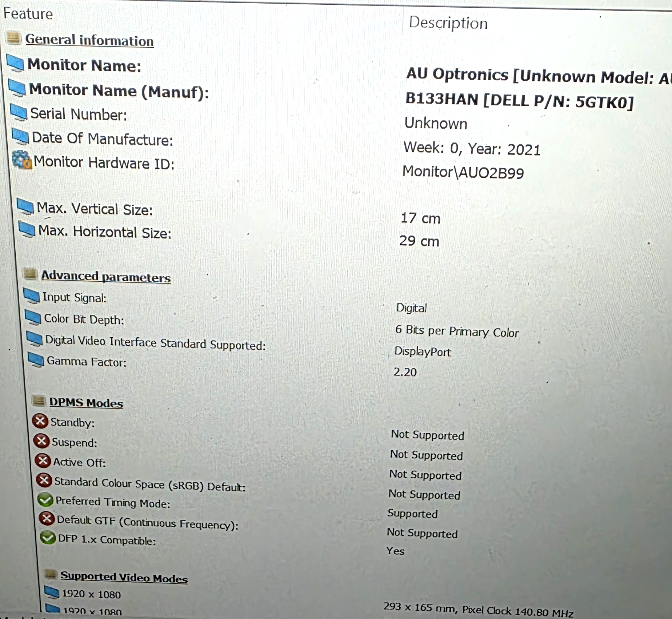Select the Digital Video Interface Standard Supported: label
The image size is (672, 619).
pos(155,343)
